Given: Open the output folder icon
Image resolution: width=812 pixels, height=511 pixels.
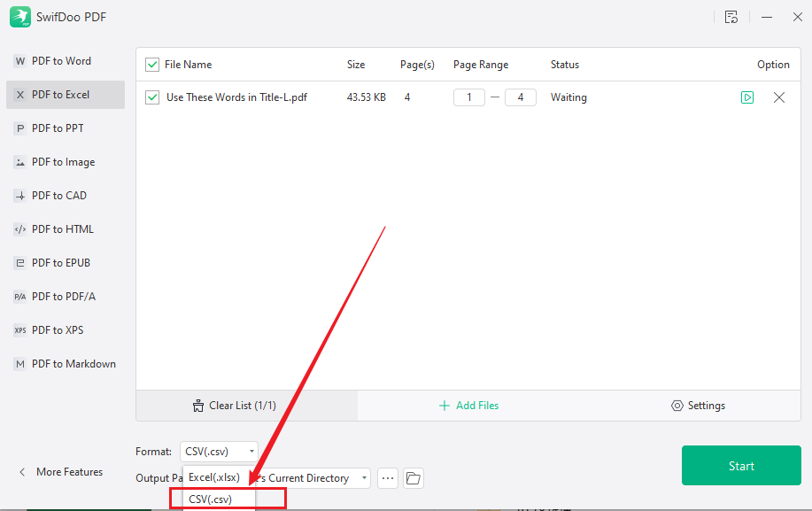Looking at the screenshot, I should pyautogui.click(x=414, y=478).
